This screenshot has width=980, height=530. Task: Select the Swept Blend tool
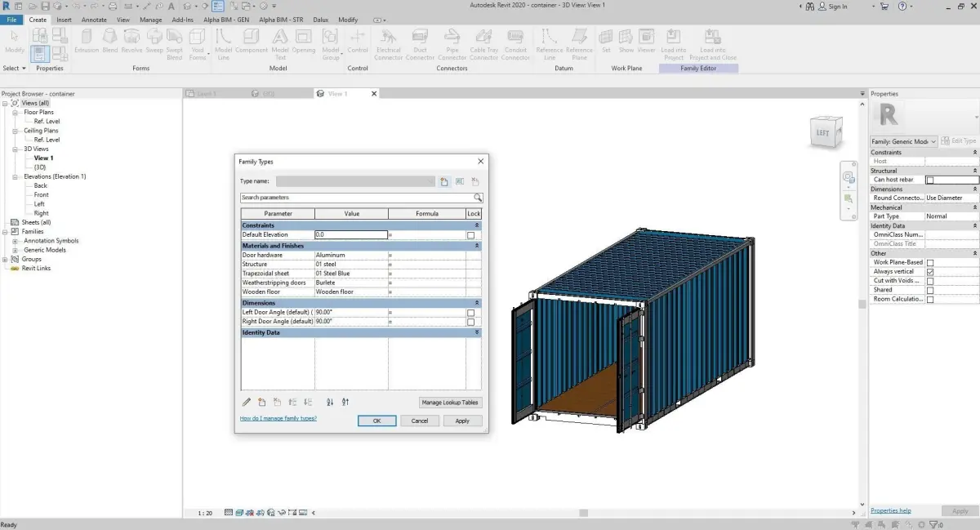coord(175,44)
